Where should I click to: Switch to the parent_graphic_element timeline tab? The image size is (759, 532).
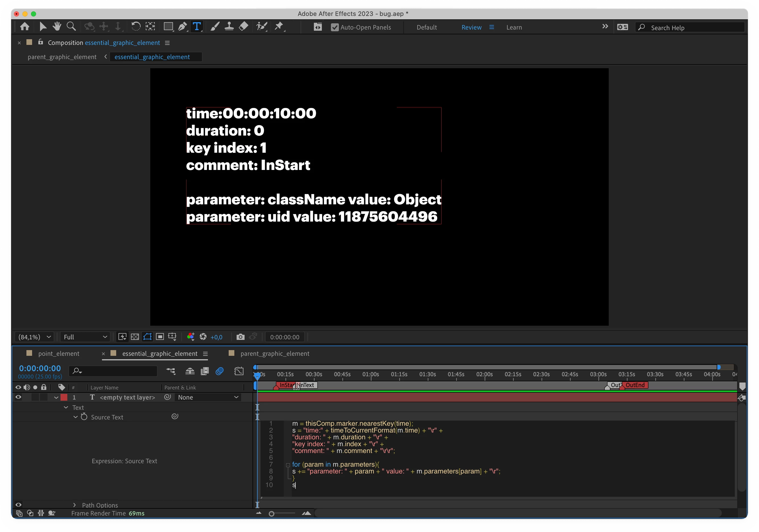tap(274, 354)
